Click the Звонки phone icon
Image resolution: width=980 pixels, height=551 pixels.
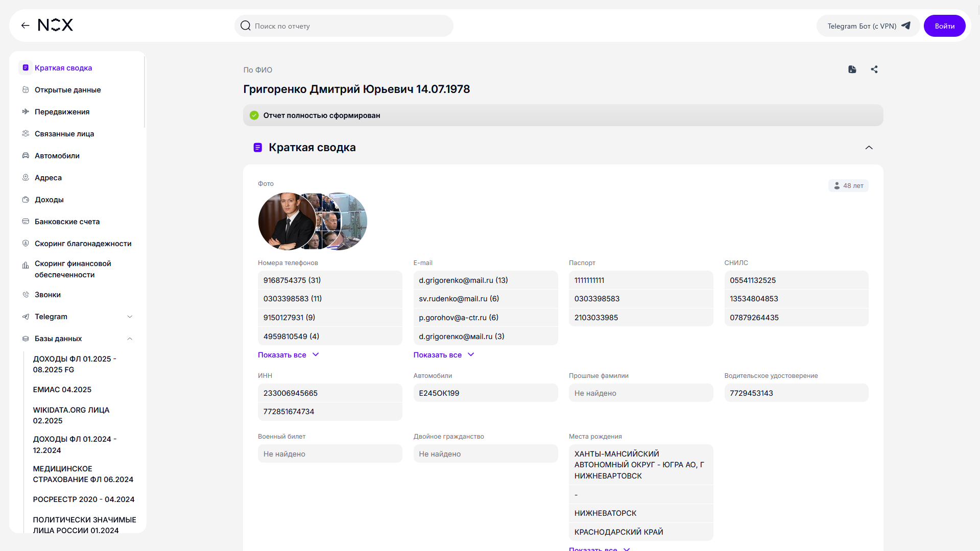(26, 295)
